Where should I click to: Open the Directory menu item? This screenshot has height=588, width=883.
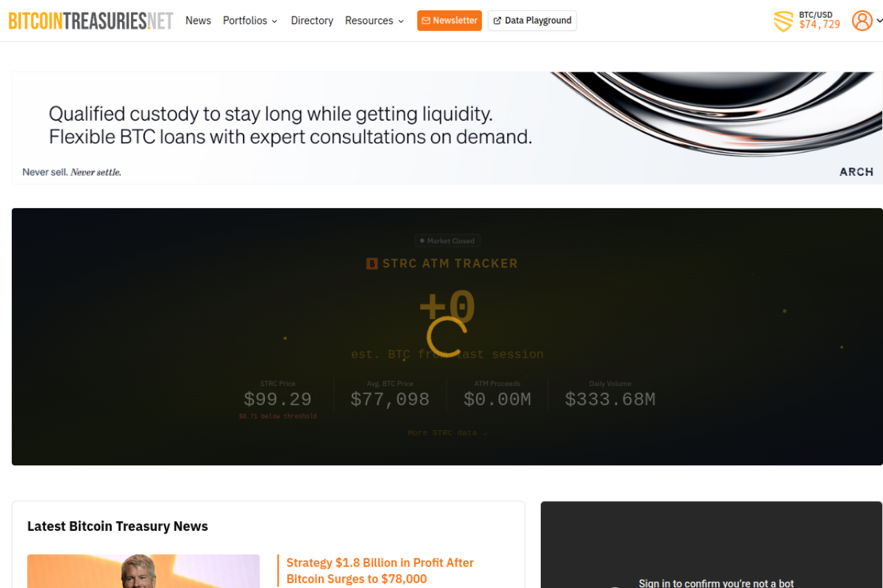click(312, 21)
